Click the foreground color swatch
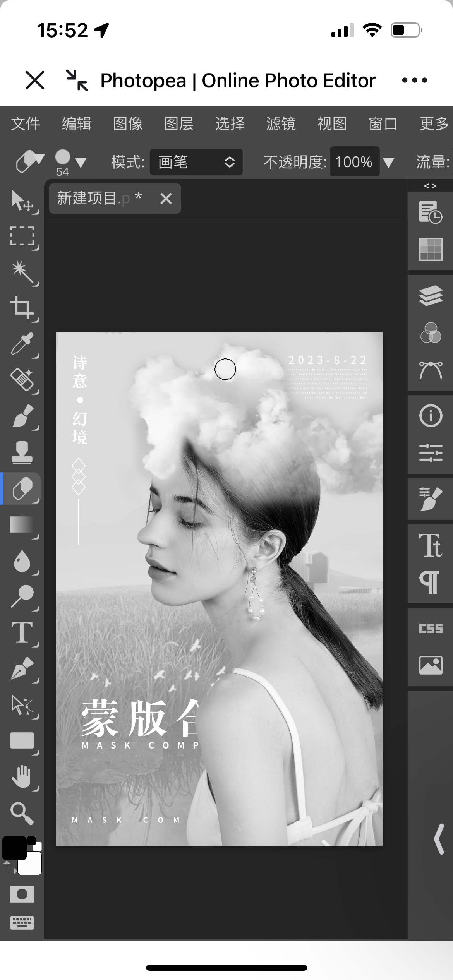 (14, 848)
